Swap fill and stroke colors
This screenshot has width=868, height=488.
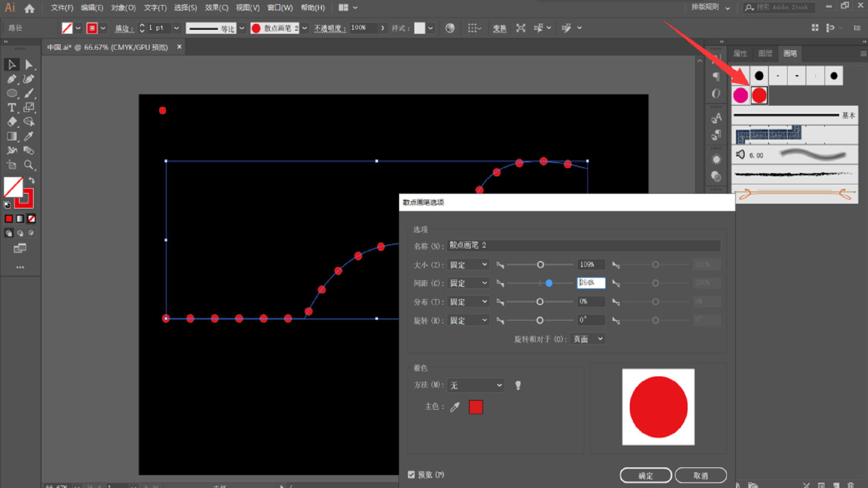(32, 180)
